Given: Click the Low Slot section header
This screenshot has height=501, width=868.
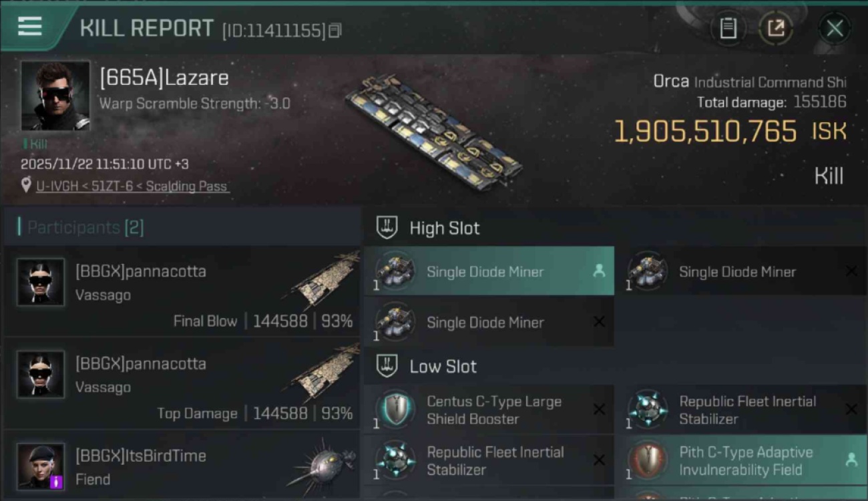Looking at the screenshot, I should coord(443,367).
